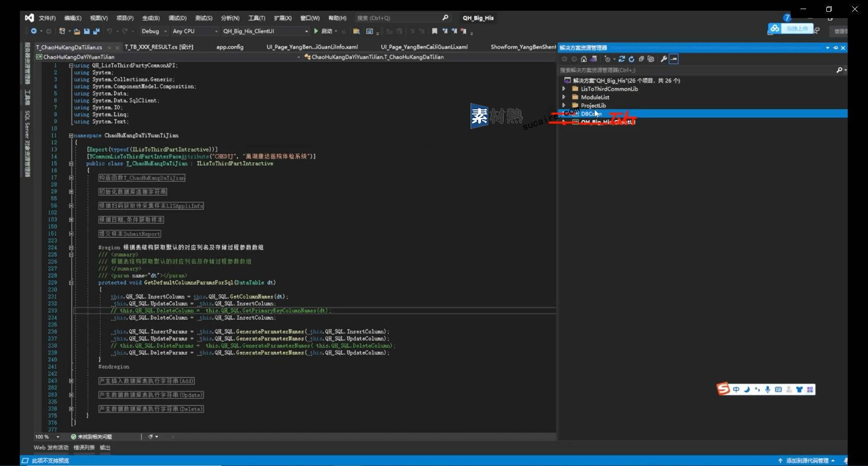Toggle bookmark on the current line
The width and height of the screenshot is (868, 466).
coord(434,31)
